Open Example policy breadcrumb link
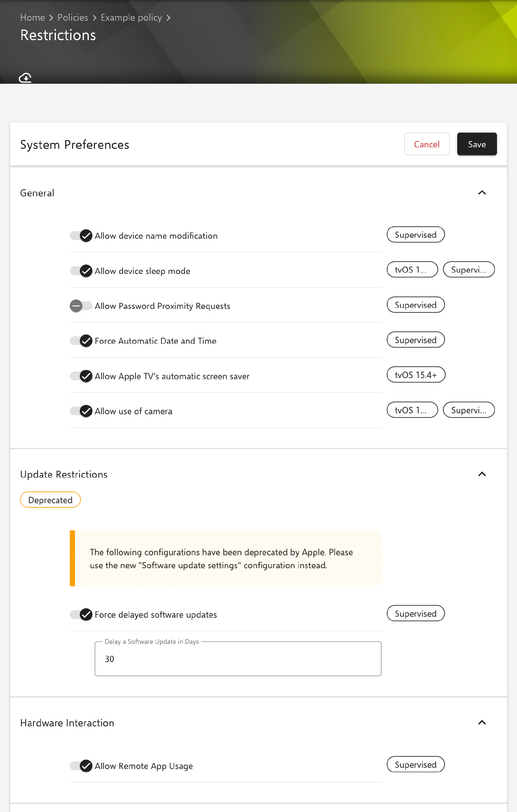The image size is (517, 812). [132, 17]
